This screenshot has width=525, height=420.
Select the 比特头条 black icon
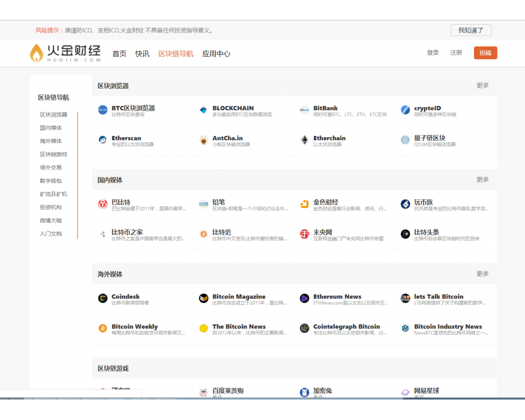(405, 234)
